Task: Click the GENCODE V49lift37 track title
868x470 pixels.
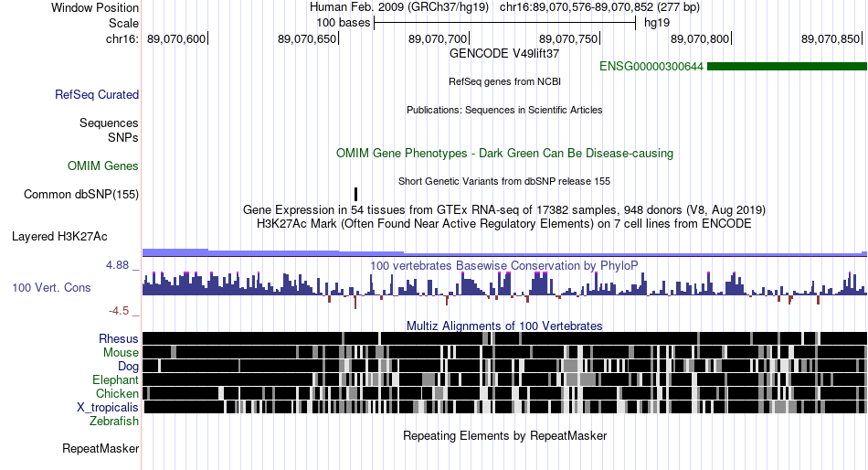Action: click(x=504, y=54)
